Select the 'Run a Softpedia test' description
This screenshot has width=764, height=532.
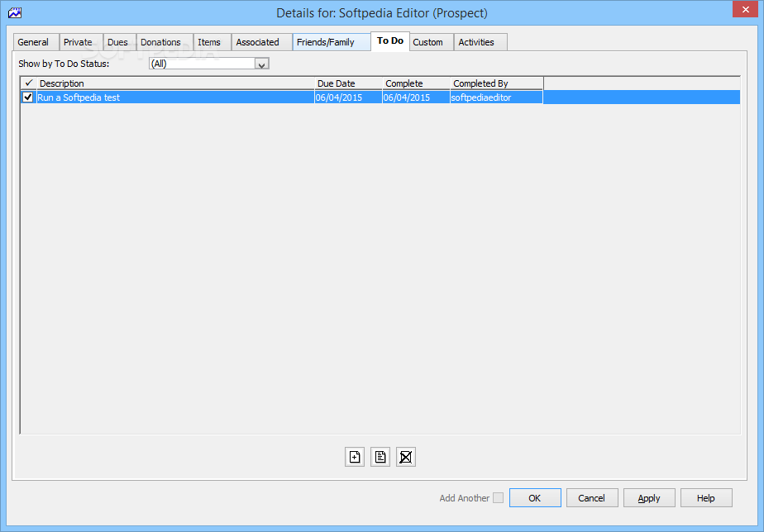point(175,97)
